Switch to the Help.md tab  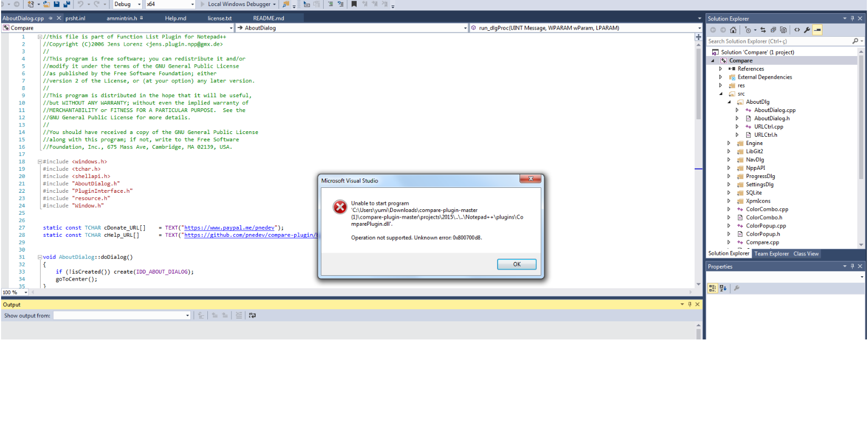click(176, 18)
